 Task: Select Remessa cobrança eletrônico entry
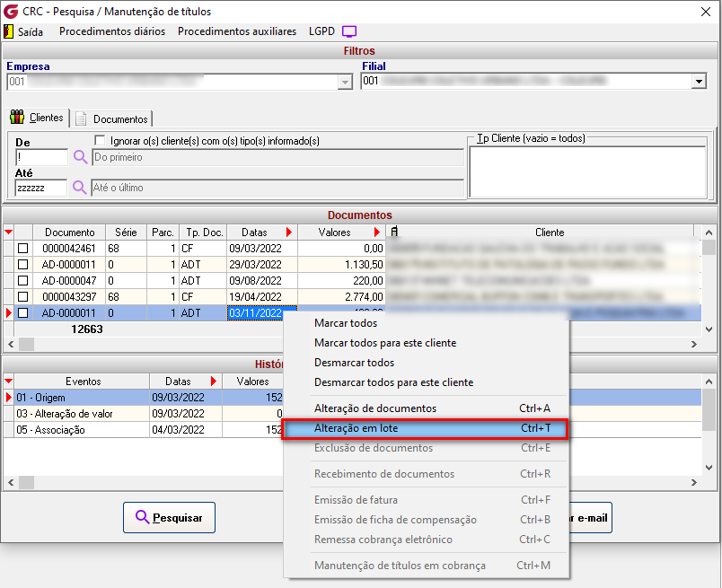click(x=426, y=540)
